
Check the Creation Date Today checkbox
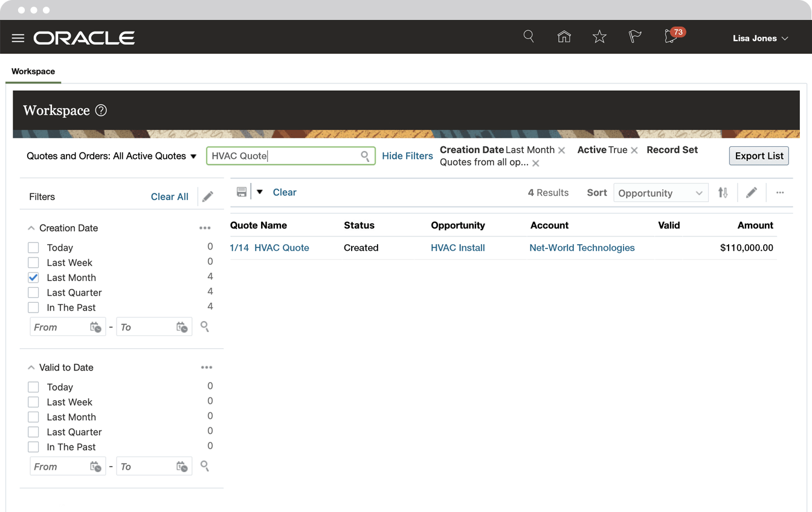[33, 248]
